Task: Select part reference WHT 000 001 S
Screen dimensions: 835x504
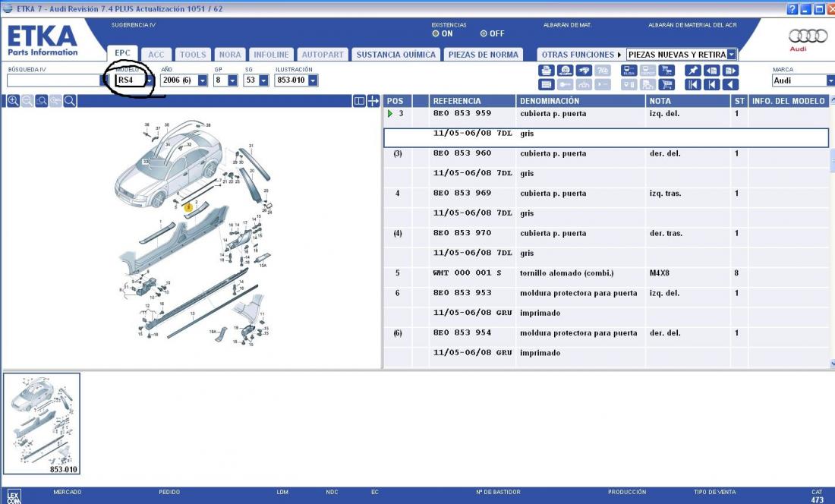Action: [467, 273]
